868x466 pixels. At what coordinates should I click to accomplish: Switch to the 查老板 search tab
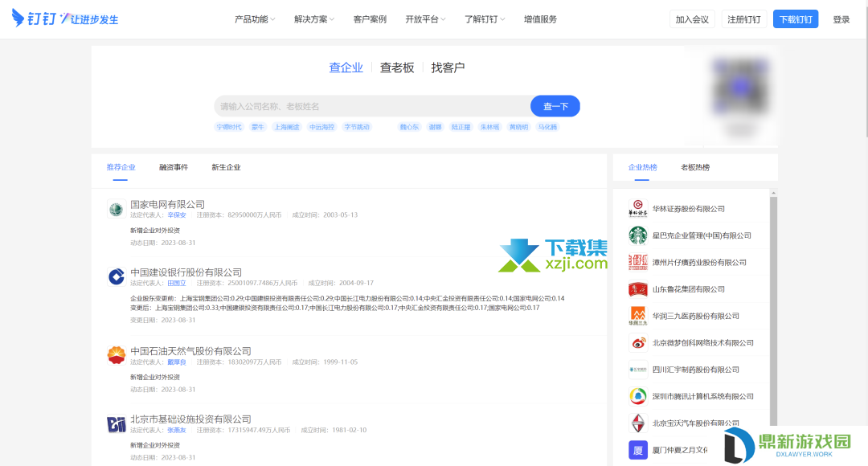tap(397, 67)
